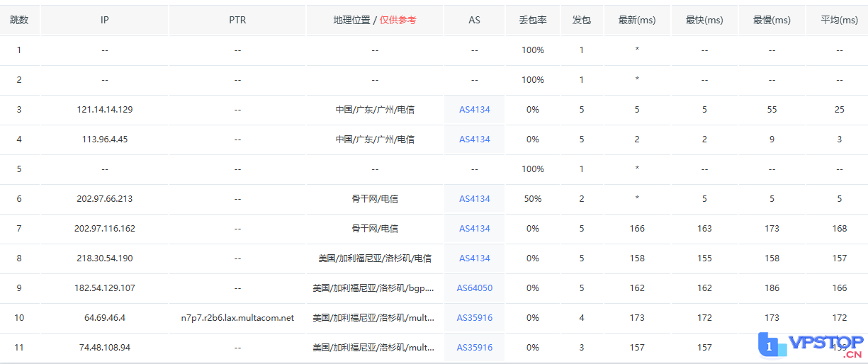Viewport: 868px width, 364px height.
Task: Click the 跳数 column header
Action: tap(19, 21)
